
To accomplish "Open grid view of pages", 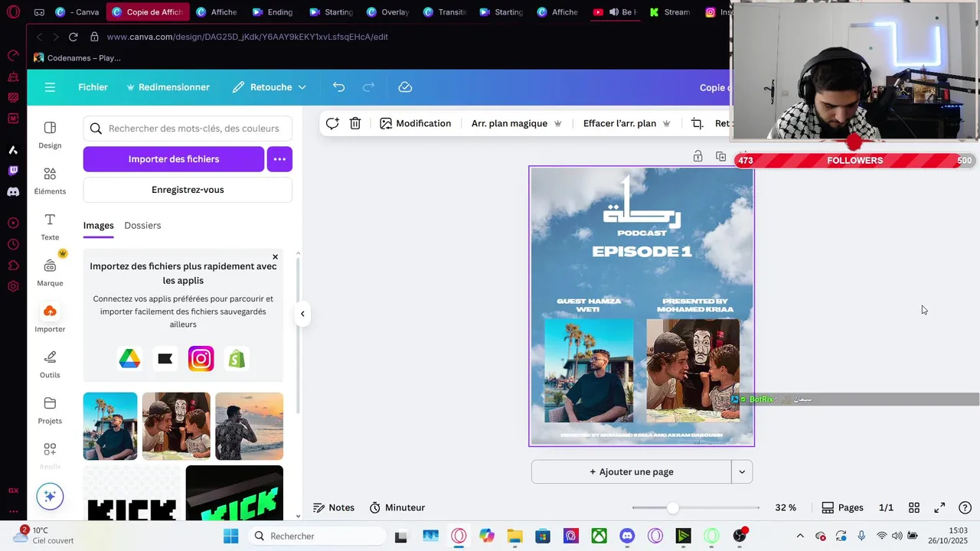I will (x=913, y=507).
